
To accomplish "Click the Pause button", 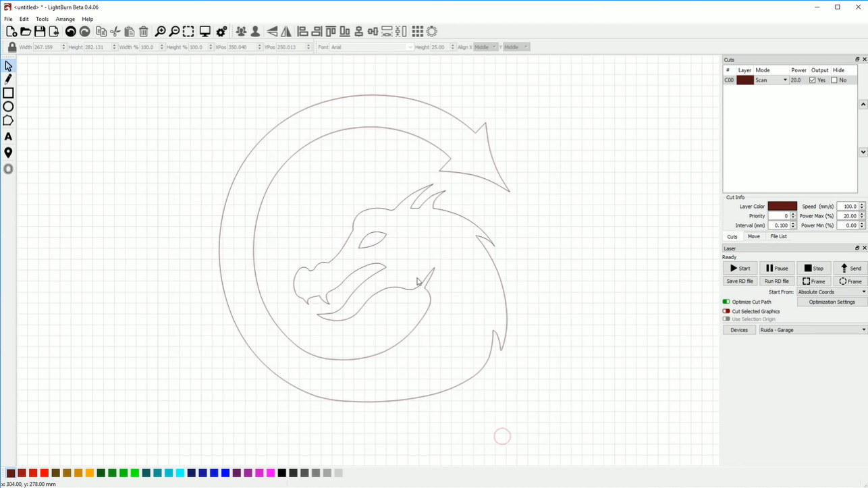I will click(x=777, y=268).
